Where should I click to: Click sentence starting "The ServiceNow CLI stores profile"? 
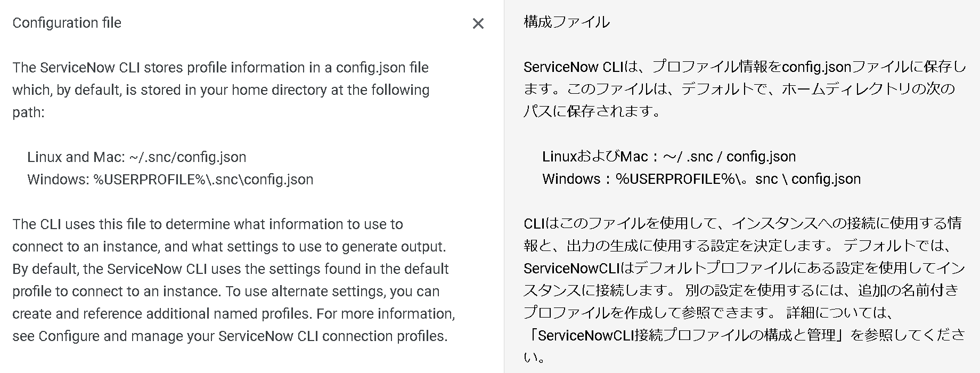pos(221,90)
